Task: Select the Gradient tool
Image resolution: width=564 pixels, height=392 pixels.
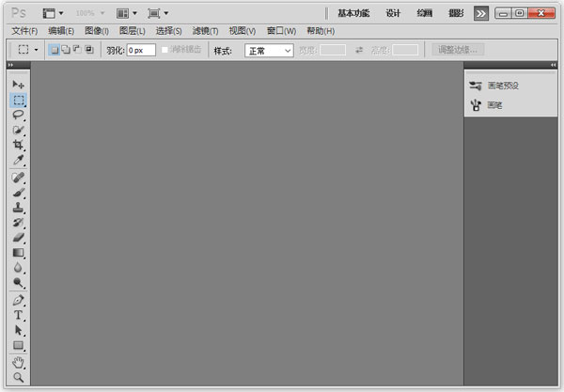Action: pyautogui.click(x=18, y=252)
